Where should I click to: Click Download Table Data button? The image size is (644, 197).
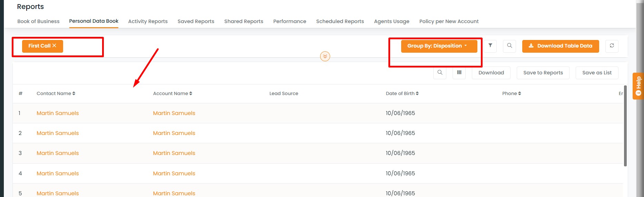pos(561,46)
